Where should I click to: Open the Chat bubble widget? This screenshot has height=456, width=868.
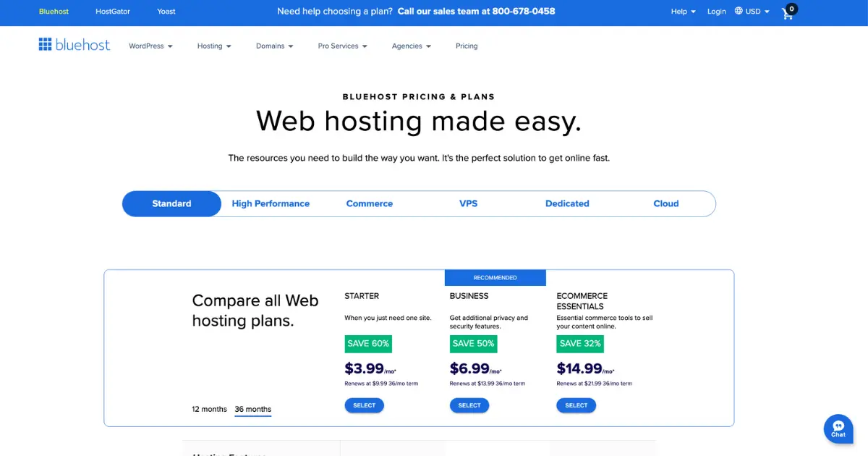pos(838,428)
